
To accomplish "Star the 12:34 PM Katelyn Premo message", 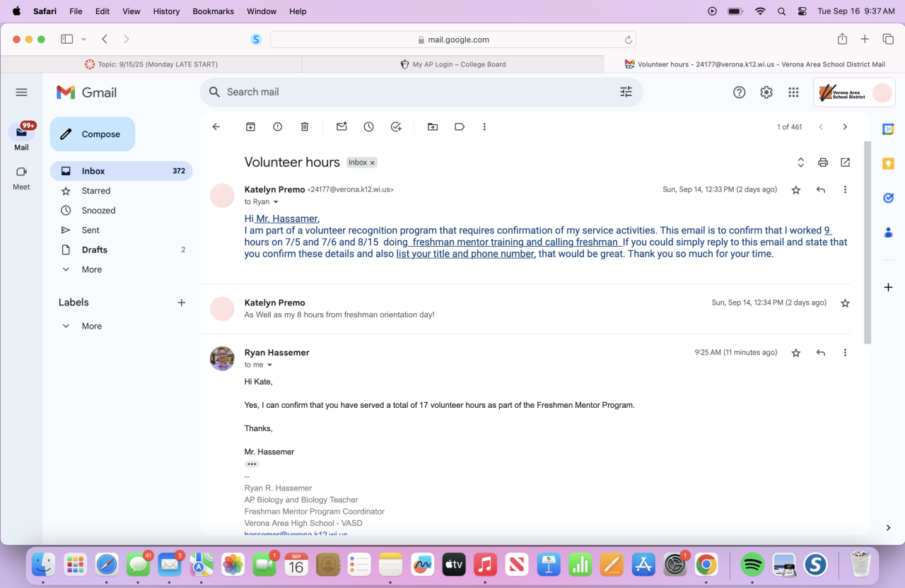I will (x=845, y=302).
